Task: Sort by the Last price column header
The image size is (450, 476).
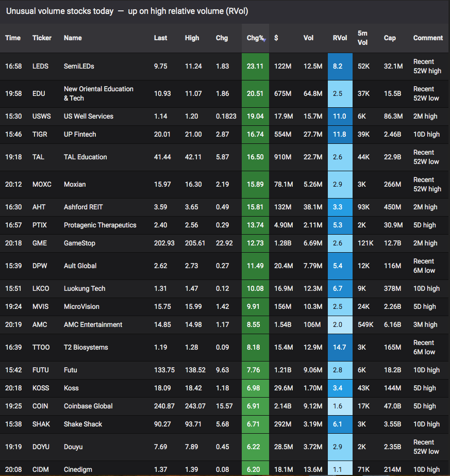Action: (x=160, y=38)
